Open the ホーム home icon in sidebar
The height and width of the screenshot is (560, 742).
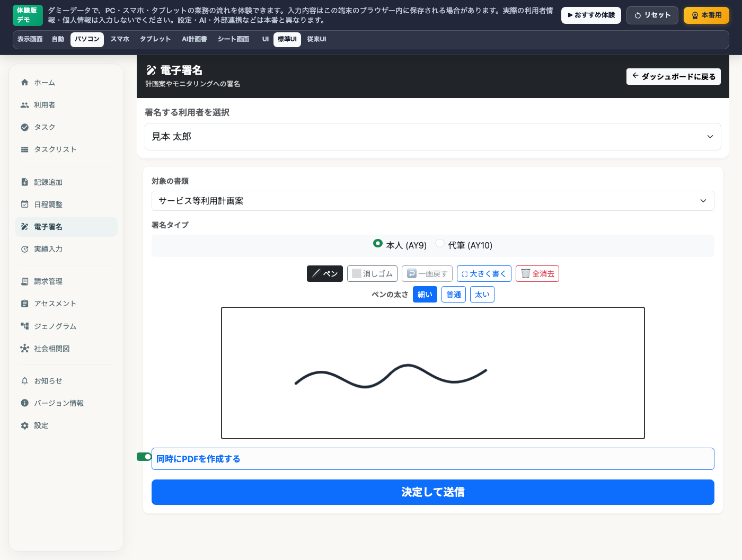[24, 83]
